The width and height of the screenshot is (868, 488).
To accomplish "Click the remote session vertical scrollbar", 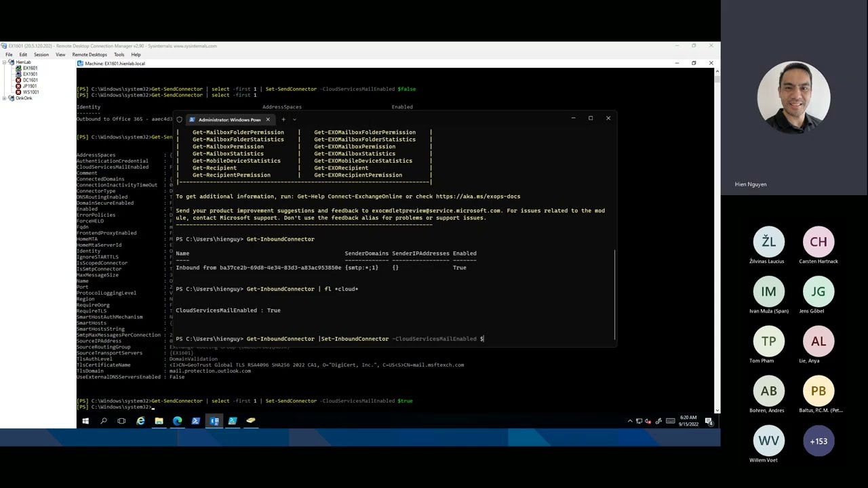I will click(x=717, y=241).
